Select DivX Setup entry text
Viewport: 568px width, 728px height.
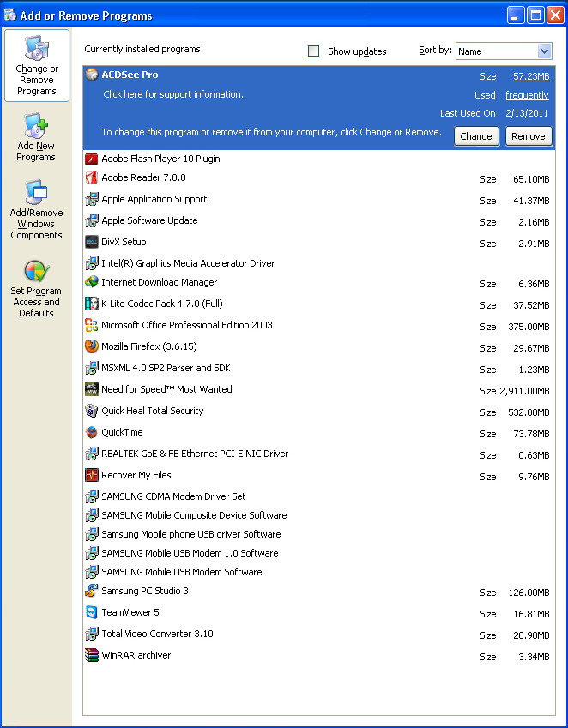pos(124,242)
